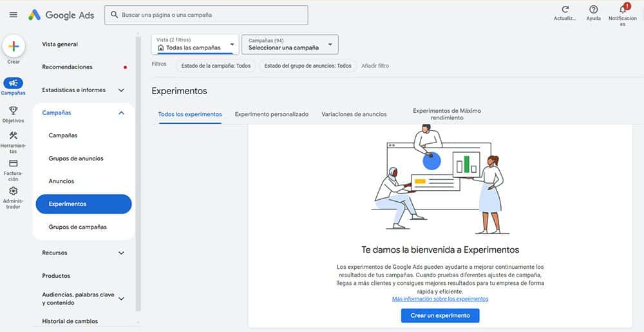Click the Google Ads logo
Viewport: 644px width, 332px height.
[x=61, y=15]
